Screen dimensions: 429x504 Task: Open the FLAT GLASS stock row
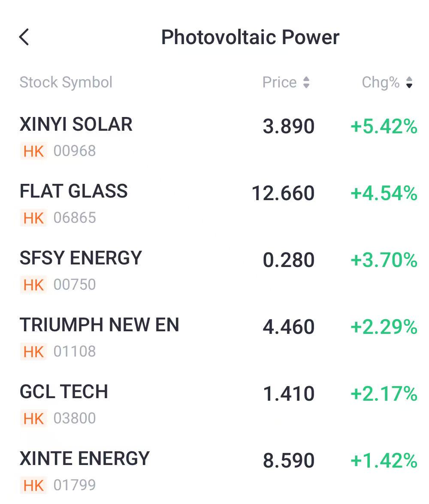(x=74, y=191)
